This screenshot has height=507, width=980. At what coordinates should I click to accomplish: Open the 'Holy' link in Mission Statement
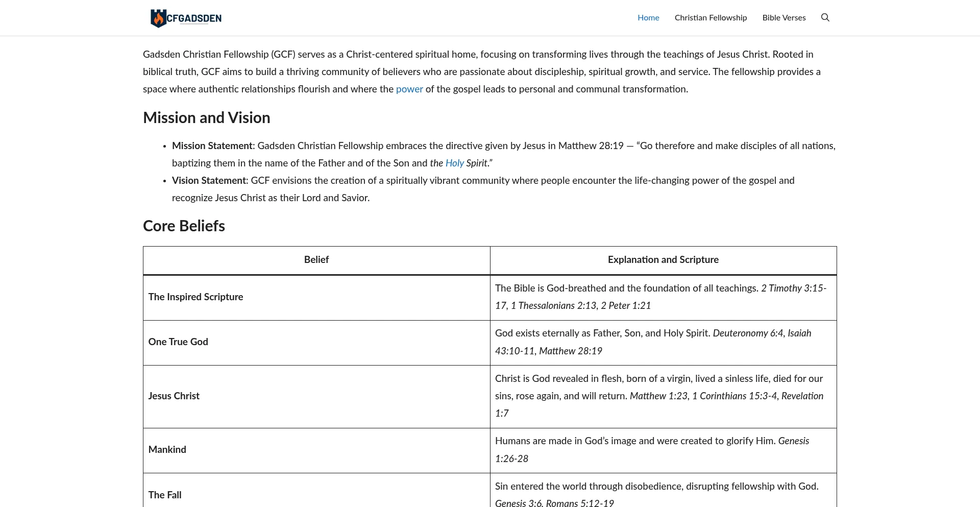click(454, 163)
